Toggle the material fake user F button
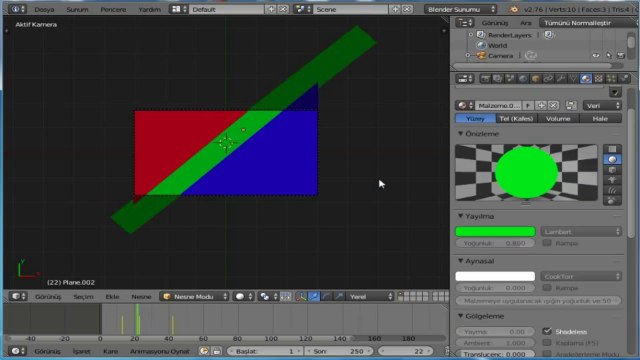 (x=528, y=106)
